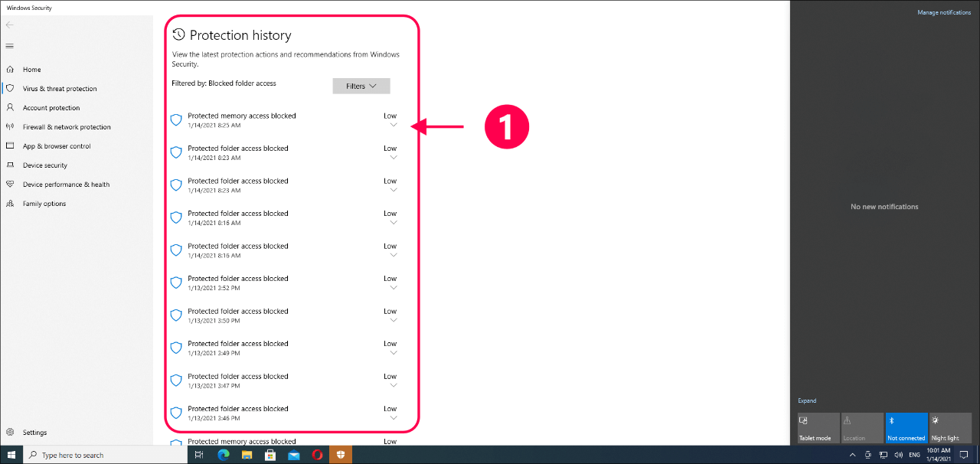Toggle Bluetooth 'Not connected' quick action

click(x=906, y=428)
